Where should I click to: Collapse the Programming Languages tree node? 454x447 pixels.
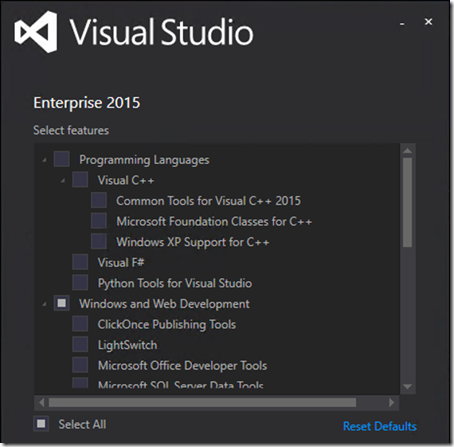tap(44, 161)
